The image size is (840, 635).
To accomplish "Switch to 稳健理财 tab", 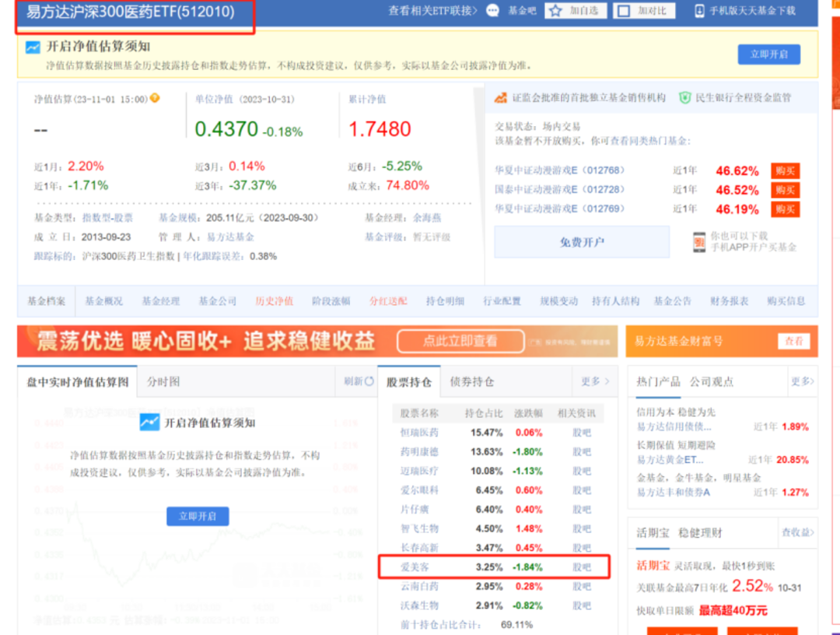I will click(x=700, y=532).
